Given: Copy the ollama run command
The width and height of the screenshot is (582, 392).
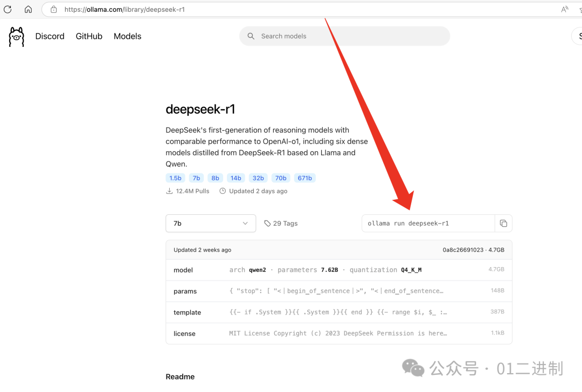Looking at the screenshot, I should pos(503,223).
